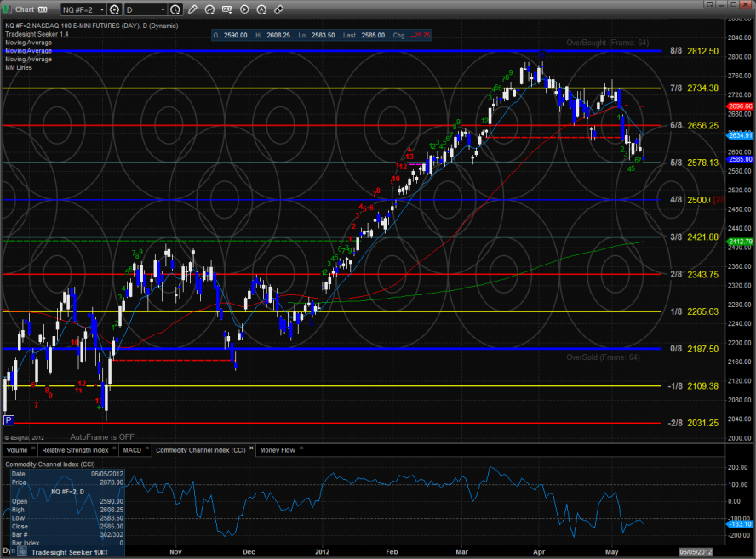Click the play/replay toolbar icon

(245, 9)
